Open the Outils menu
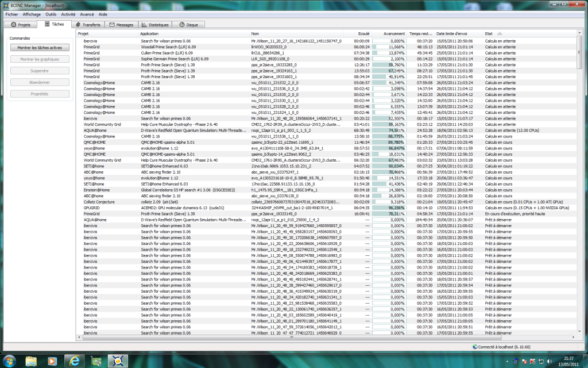The height and width of the screenshot is (368, 588). tap(51, 14)
